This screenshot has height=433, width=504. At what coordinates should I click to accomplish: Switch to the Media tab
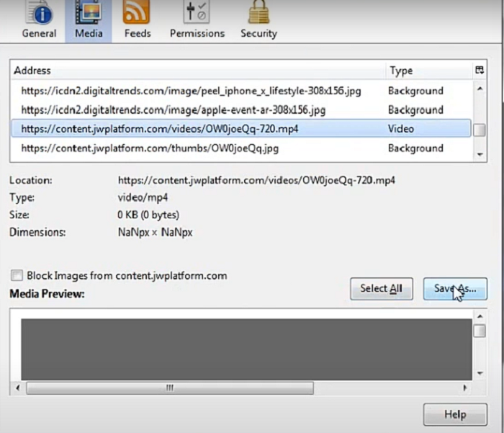89,21
